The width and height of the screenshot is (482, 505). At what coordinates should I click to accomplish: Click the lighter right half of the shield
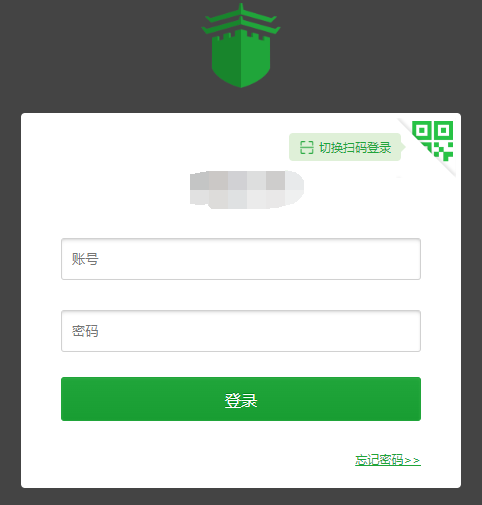[x=256, y=59]
